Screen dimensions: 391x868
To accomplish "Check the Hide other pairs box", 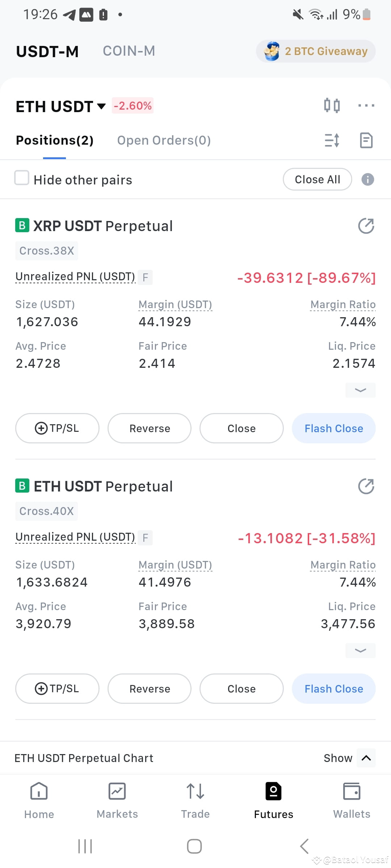I will [x=22, y=178].
